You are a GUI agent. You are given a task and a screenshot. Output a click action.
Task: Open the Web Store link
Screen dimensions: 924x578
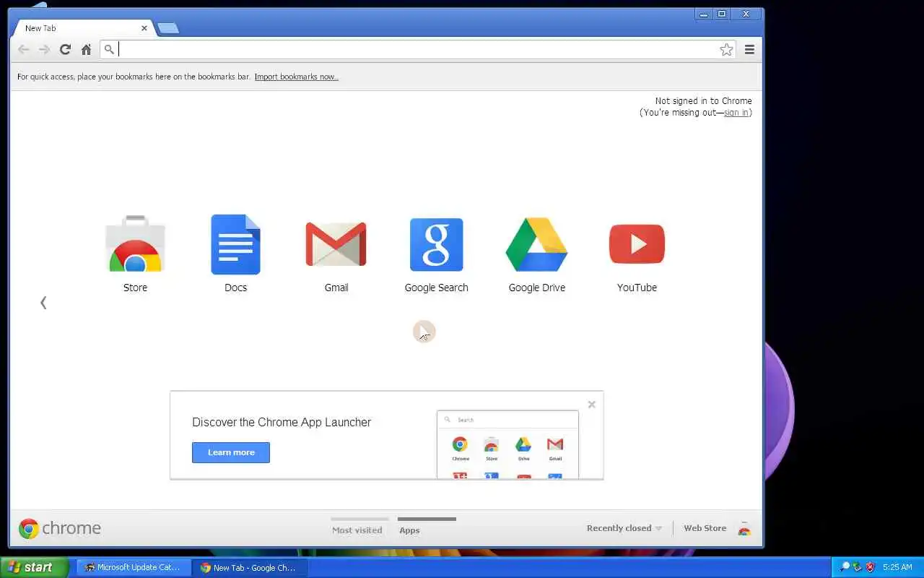(x=705, y=528)
